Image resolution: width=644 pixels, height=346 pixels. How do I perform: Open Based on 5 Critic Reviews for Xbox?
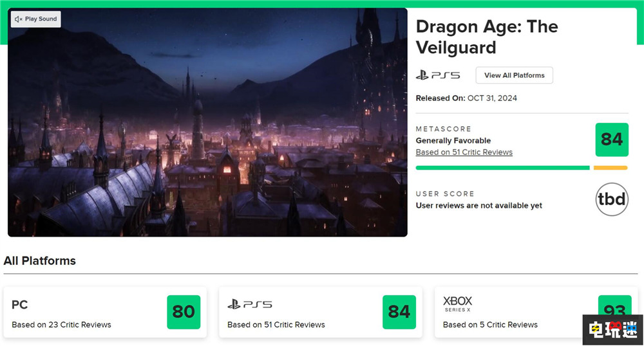490,325
